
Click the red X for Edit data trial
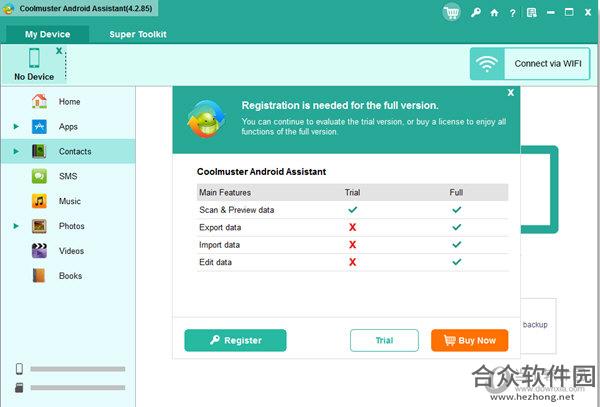click(x=352, y=262)
